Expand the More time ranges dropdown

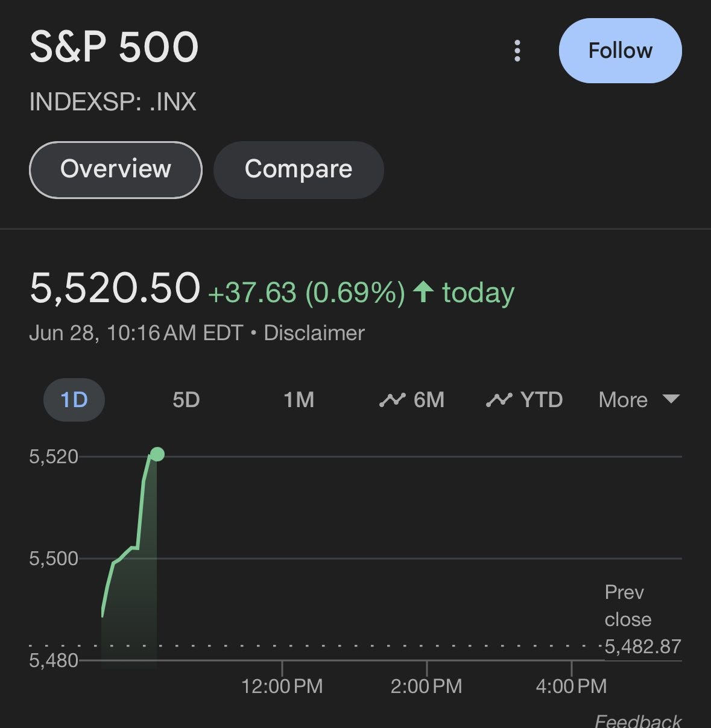pyautogui.click(x=623, y=400)
